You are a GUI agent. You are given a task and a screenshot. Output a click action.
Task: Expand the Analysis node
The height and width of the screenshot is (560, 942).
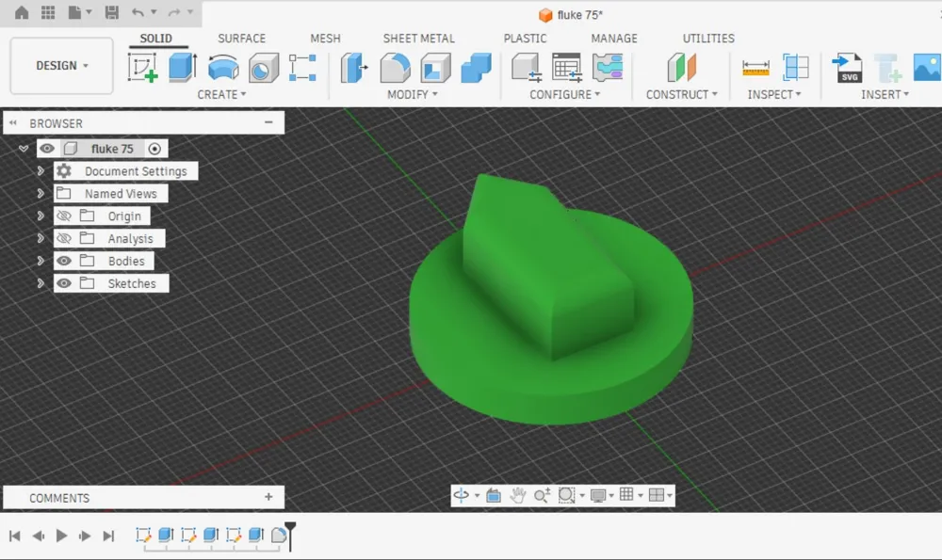tap(41, 238)
